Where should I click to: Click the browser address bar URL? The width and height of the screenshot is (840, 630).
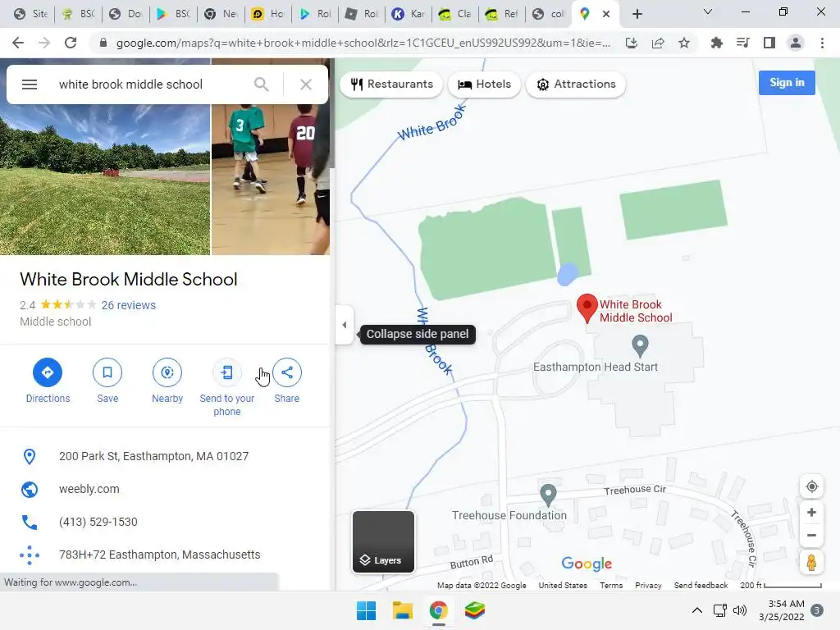363,43
